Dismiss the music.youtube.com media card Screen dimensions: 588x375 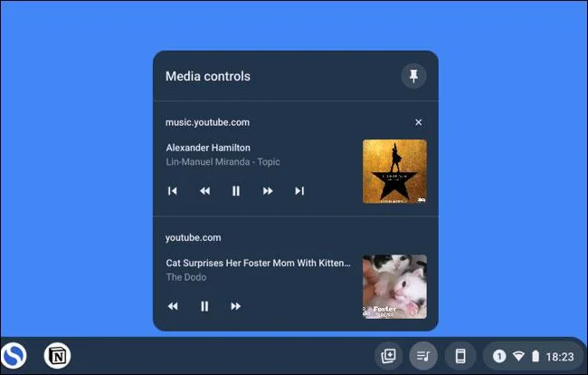[419, 122]
